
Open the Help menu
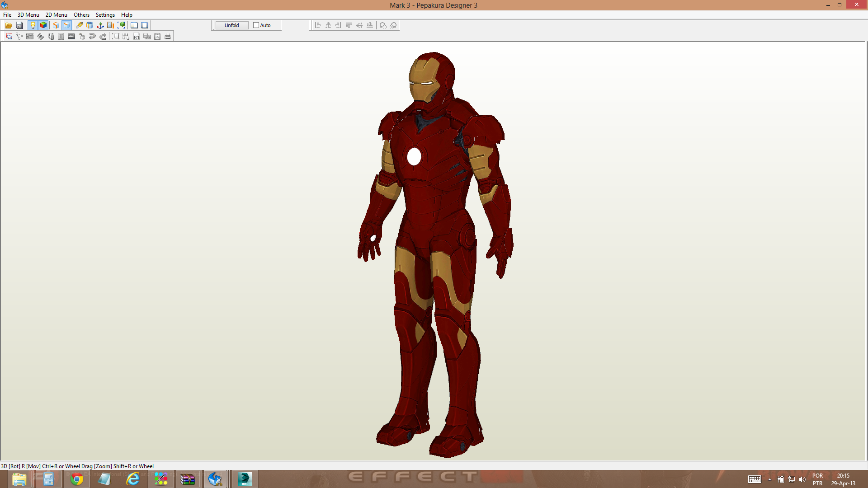127,15
